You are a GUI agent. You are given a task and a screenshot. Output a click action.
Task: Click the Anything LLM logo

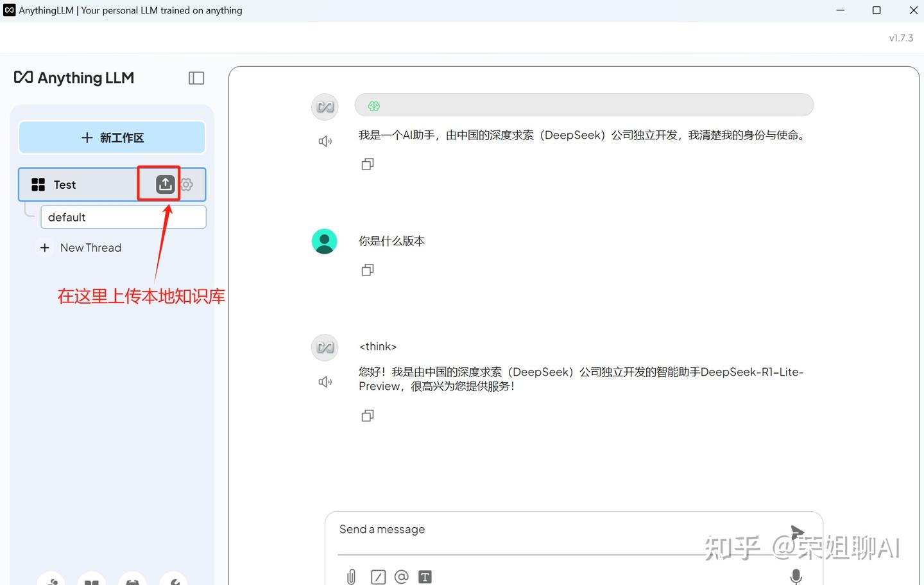click(74, 78)
